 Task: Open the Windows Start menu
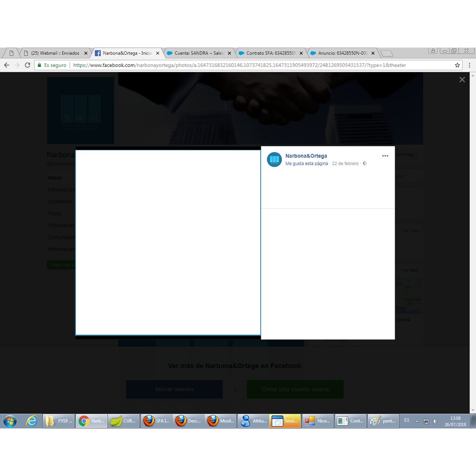point(10,421)
